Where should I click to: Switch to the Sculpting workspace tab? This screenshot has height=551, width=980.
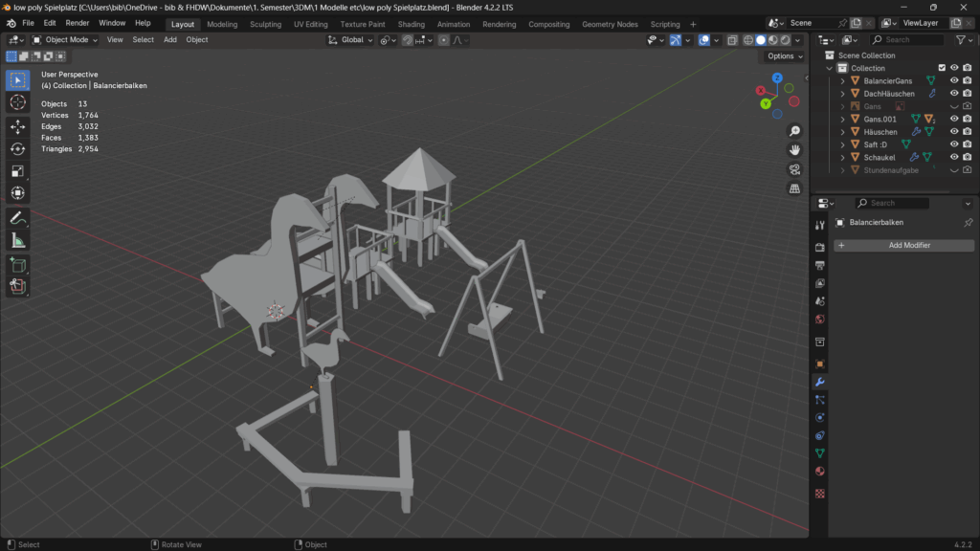[x=265, y=24]
